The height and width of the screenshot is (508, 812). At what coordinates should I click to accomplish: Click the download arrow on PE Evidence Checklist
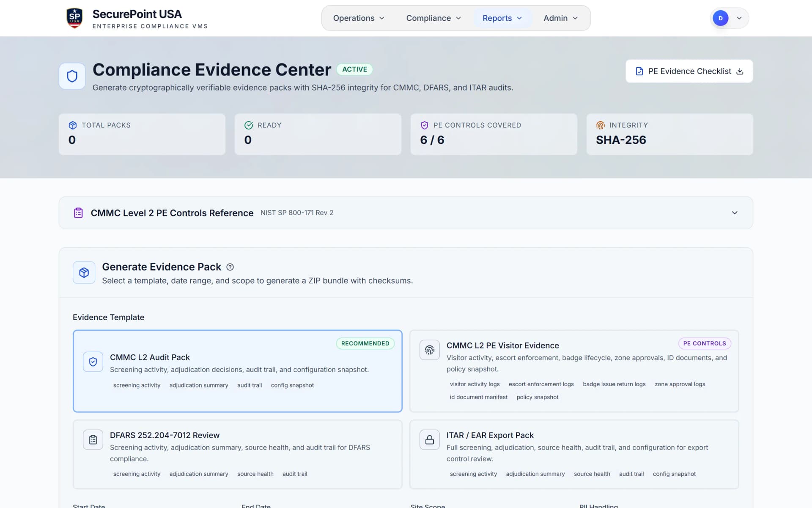click(740, 71)
